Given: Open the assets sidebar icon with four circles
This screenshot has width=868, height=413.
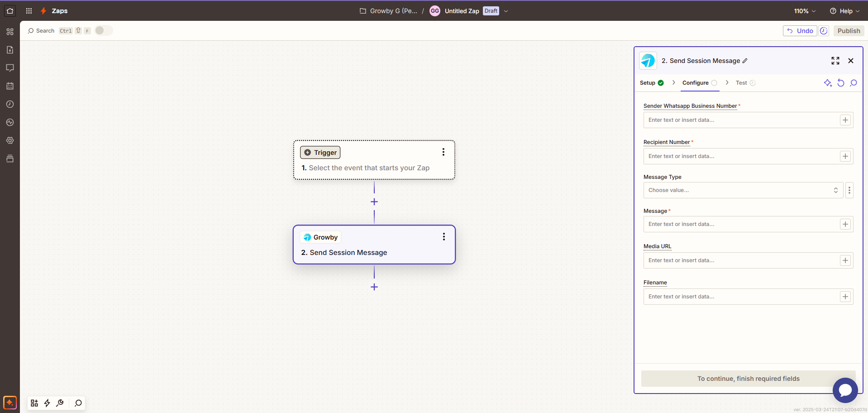Looking at the screenshot, I should point(10,32).
